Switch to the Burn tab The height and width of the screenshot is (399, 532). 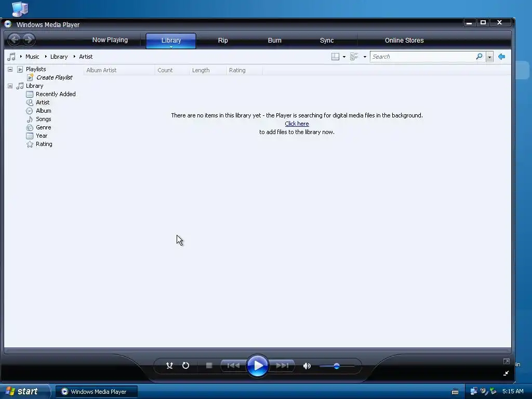[x=274, y=41]
